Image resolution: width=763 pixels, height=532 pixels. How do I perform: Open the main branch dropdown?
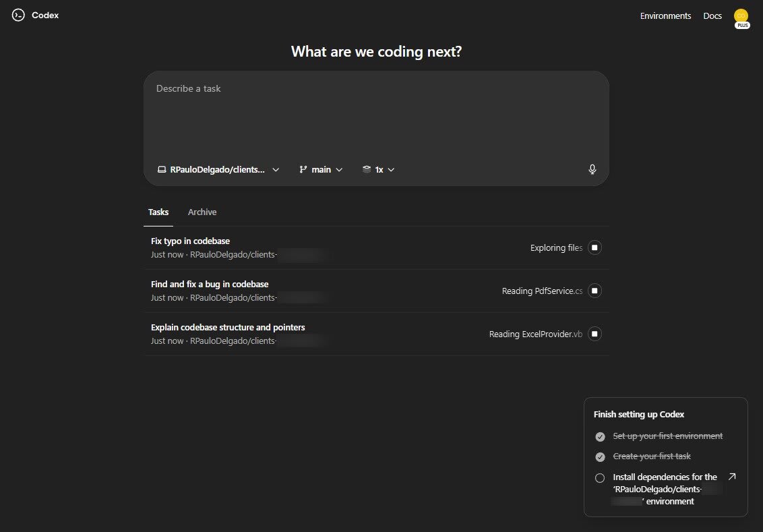point(321,169)
